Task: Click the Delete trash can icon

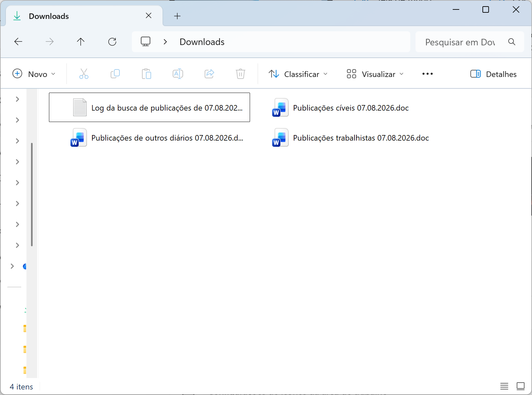Action: [241, 74]
